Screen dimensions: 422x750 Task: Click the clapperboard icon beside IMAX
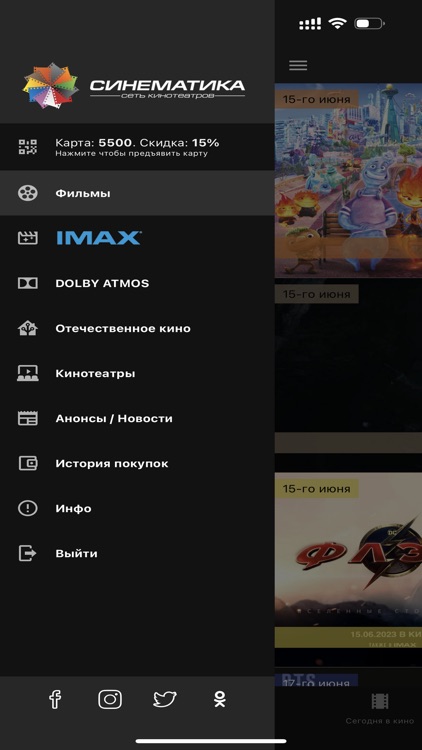pyautogui.click(x=28, y=238)
